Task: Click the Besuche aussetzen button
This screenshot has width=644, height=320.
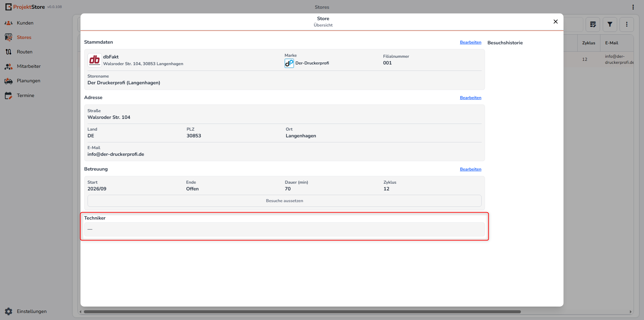Action: click(284, 201)
